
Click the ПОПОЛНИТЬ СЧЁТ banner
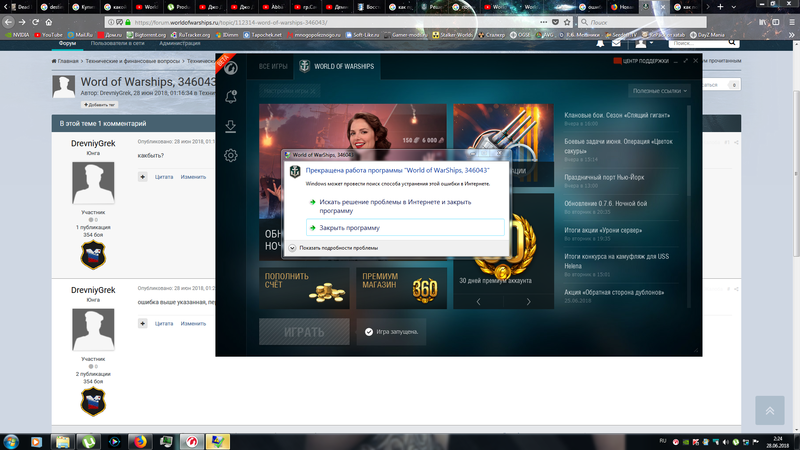click(304, 288)
